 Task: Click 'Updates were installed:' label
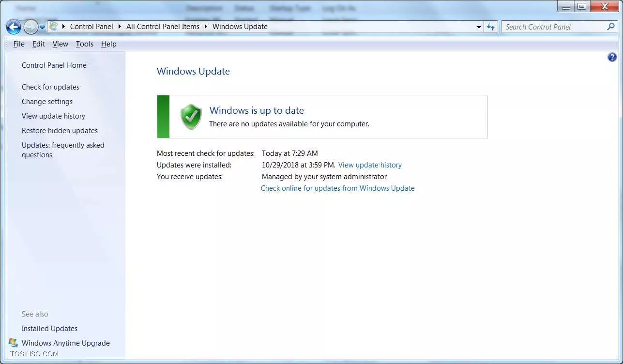(x=194, y=165)
